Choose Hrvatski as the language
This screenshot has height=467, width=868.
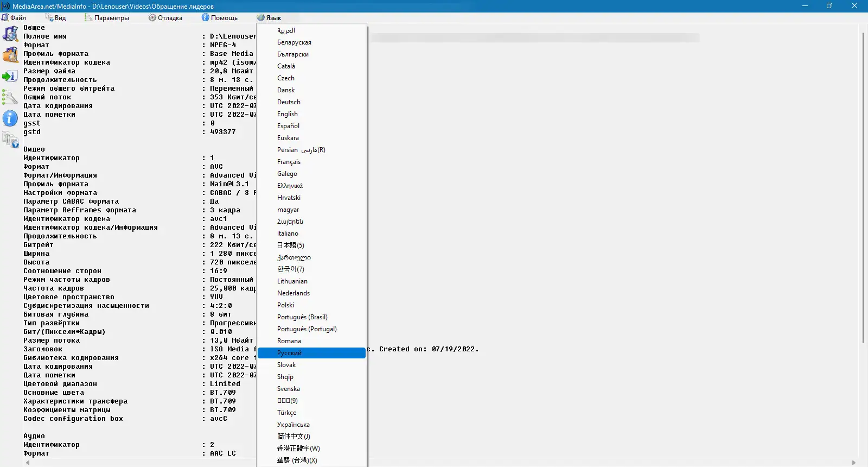312,198
